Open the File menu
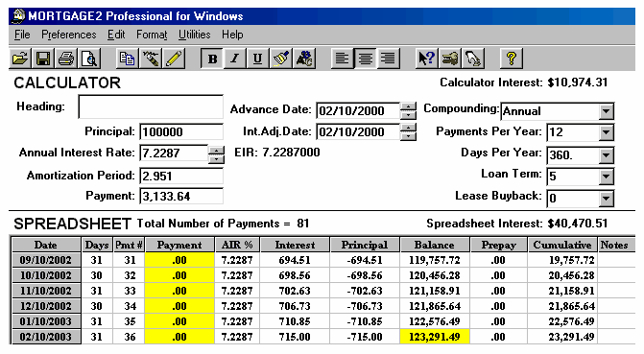Image resolution: width=644 pixels, height=354 pixels. point(22,35)
